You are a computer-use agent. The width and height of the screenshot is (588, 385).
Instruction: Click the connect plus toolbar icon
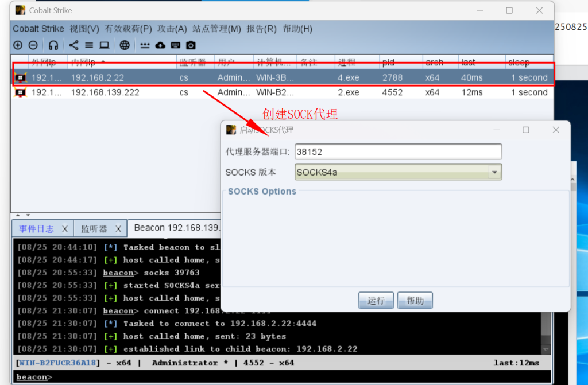[18, 45]
